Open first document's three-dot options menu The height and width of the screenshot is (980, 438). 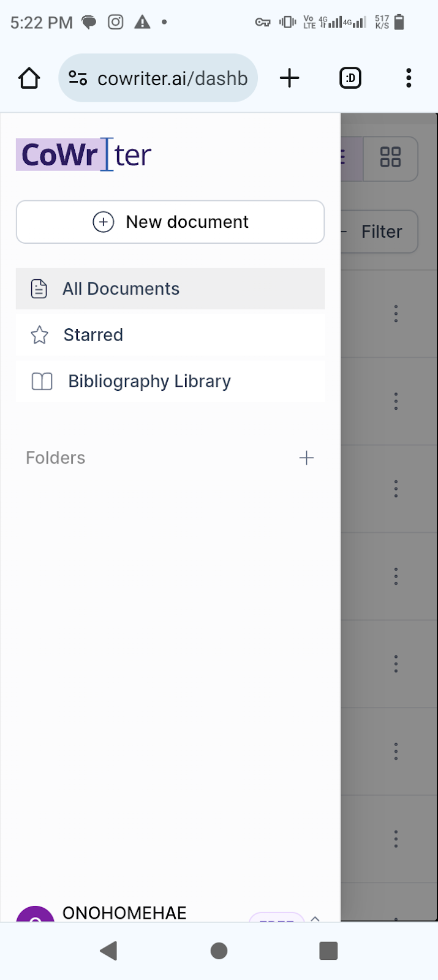coord(396,314)
